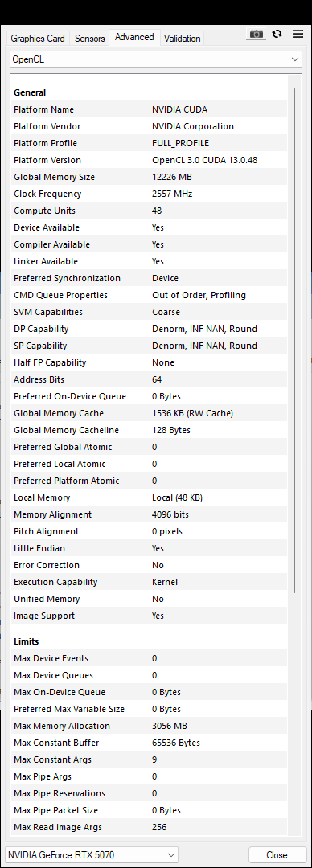Screen dimensions: 312x868
Task: Click the Global Memory Size label
Action: point(55,177)
